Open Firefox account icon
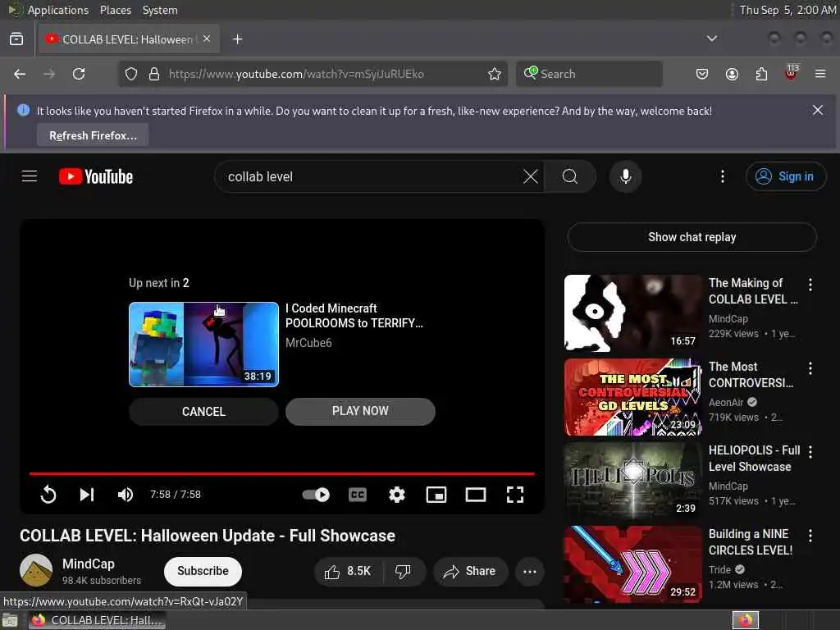The image size is (840, 630). [x=732, y=74]
